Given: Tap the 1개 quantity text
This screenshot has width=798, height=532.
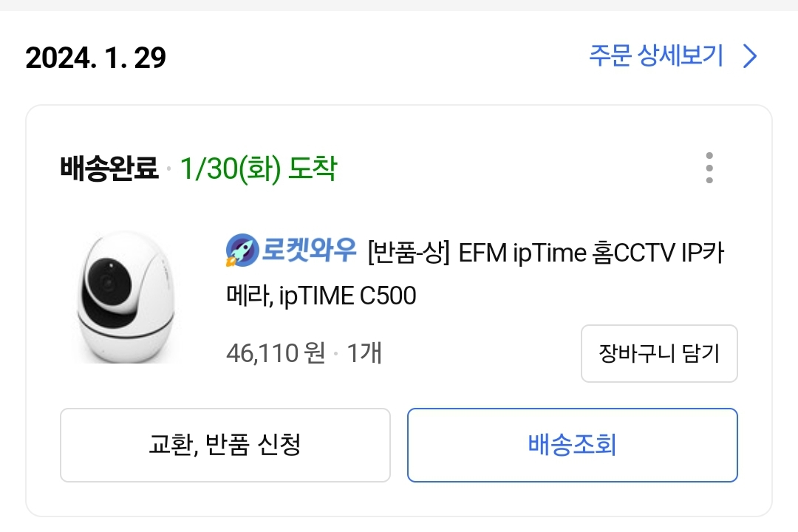Looking at the screenshot, I should [364, 352].
